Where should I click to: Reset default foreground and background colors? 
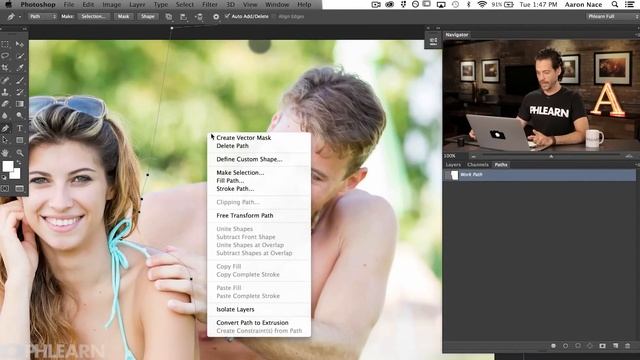(4, 177)
